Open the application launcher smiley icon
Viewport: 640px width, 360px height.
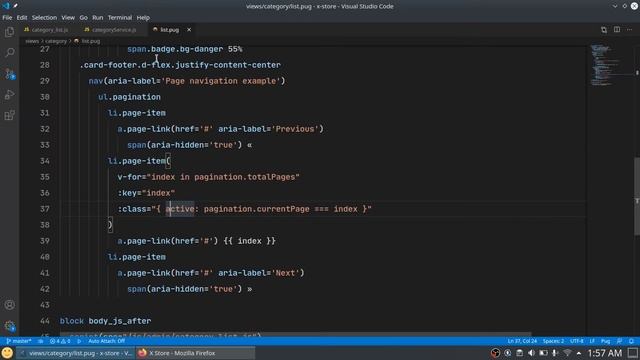pos(7,353)
